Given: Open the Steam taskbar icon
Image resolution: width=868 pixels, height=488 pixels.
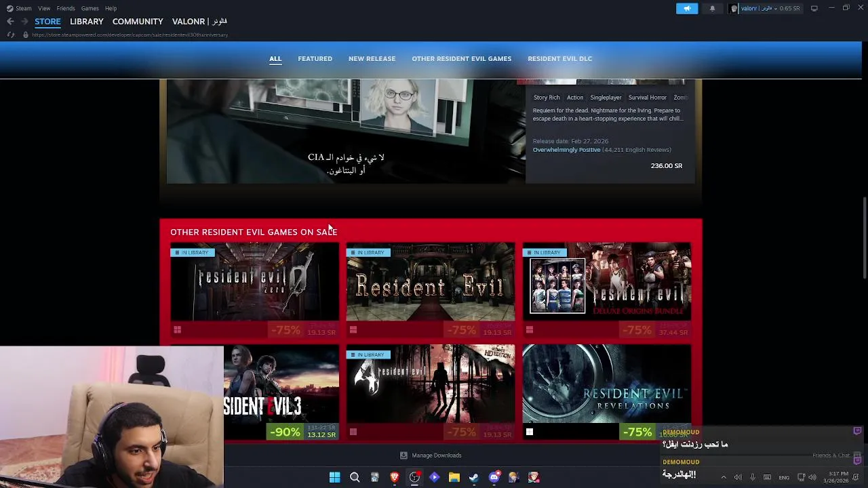Looking at the screenshot, I should (474, 477).
